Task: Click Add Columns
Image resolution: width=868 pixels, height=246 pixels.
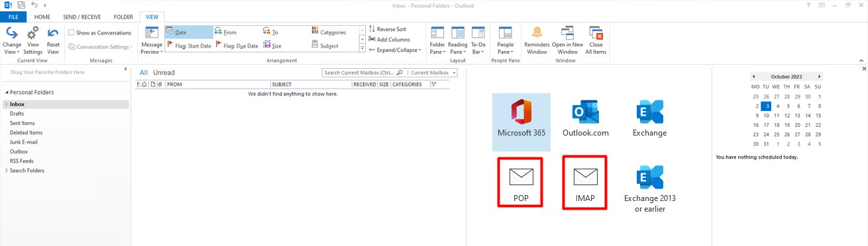Action: tap(389, 39)
